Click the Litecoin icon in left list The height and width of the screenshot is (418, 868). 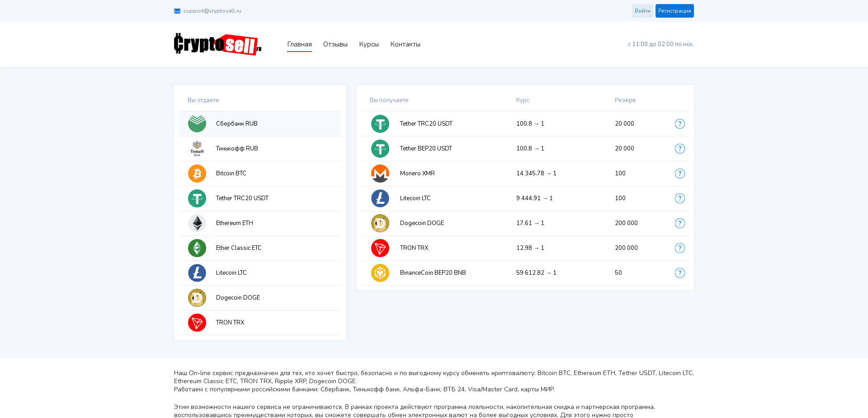coord(197,272)
